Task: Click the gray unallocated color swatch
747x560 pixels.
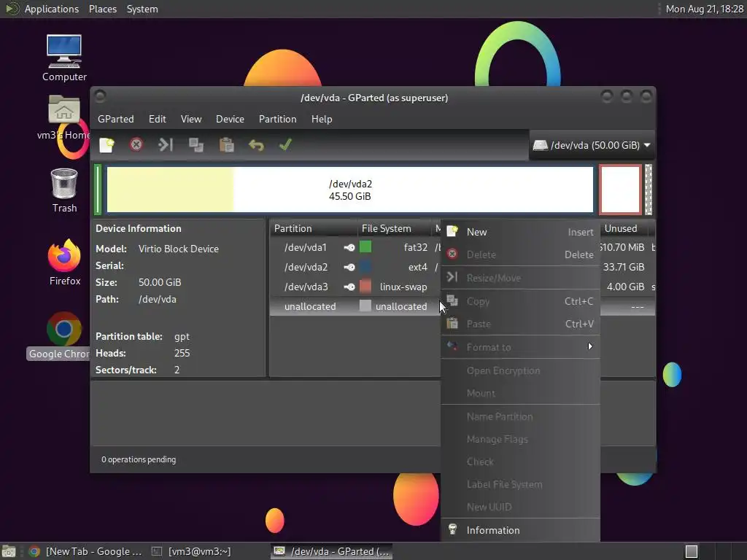Action: [x=365, y=306]
